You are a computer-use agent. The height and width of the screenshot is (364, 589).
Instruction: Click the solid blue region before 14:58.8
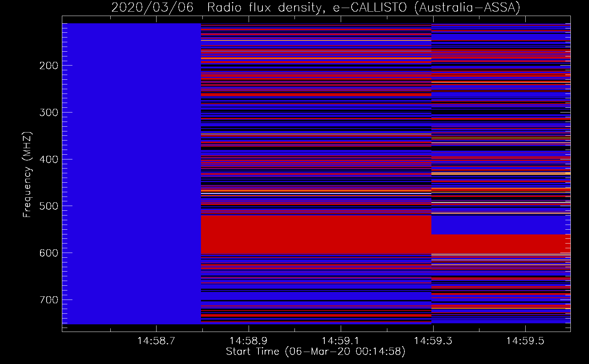[131, 174]
